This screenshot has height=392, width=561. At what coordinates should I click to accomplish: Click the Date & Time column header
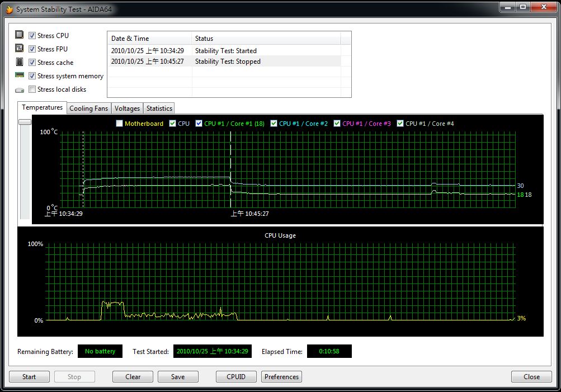point(149,39)
